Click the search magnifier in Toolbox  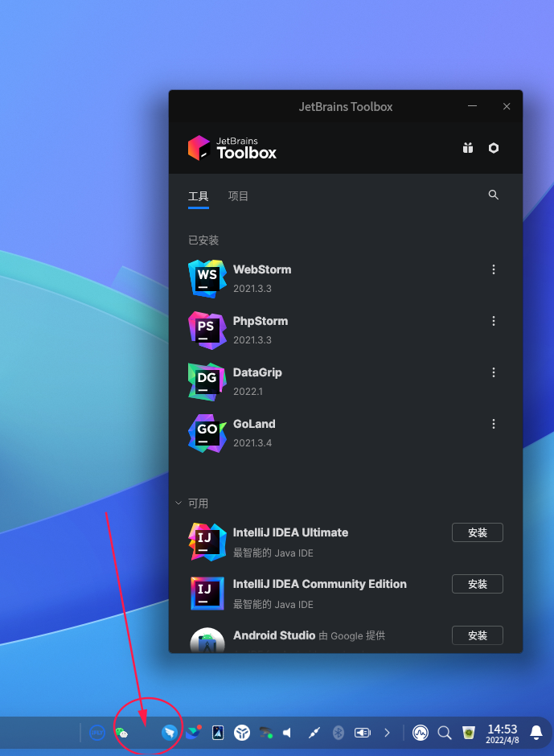[493, 195]
